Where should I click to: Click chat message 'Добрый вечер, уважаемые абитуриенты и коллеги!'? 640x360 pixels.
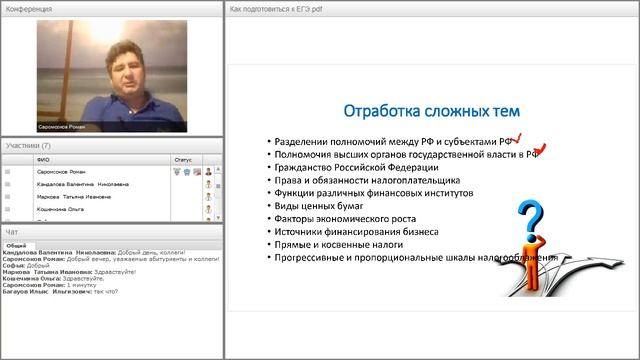coord(143,259)
